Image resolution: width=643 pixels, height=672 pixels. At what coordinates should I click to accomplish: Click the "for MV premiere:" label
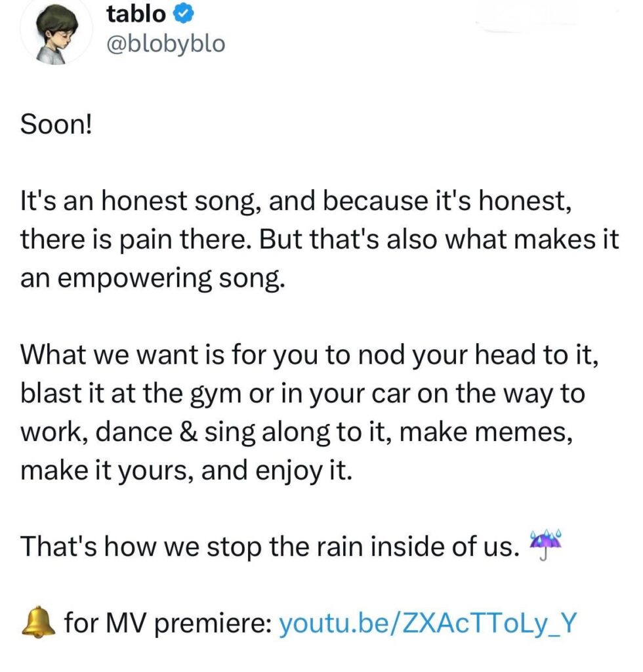pos(167,623)
